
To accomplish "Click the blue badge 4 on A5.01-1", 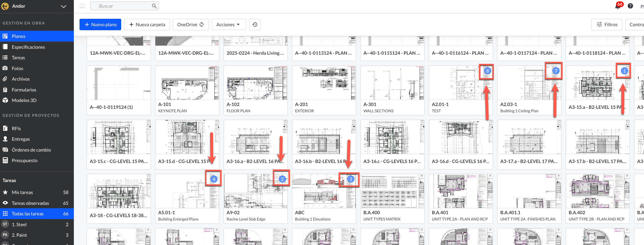I will pos(214,179).
